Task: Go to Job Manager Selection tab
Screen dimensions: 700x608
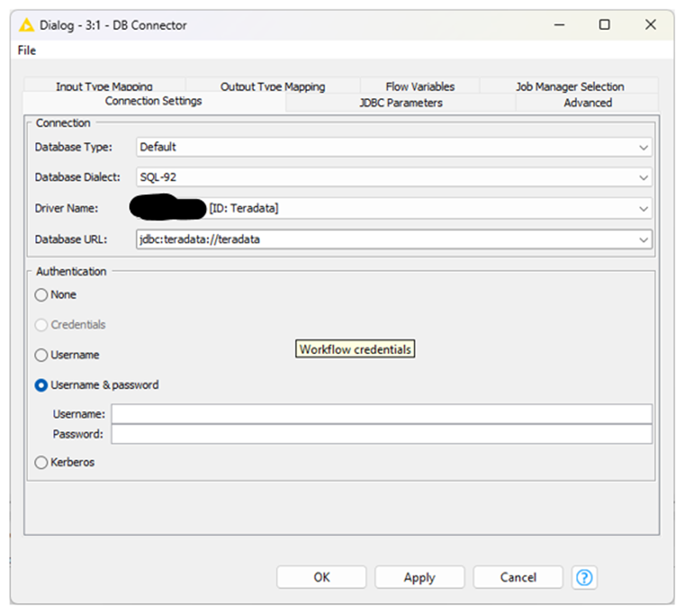Action: pos(569,86)
